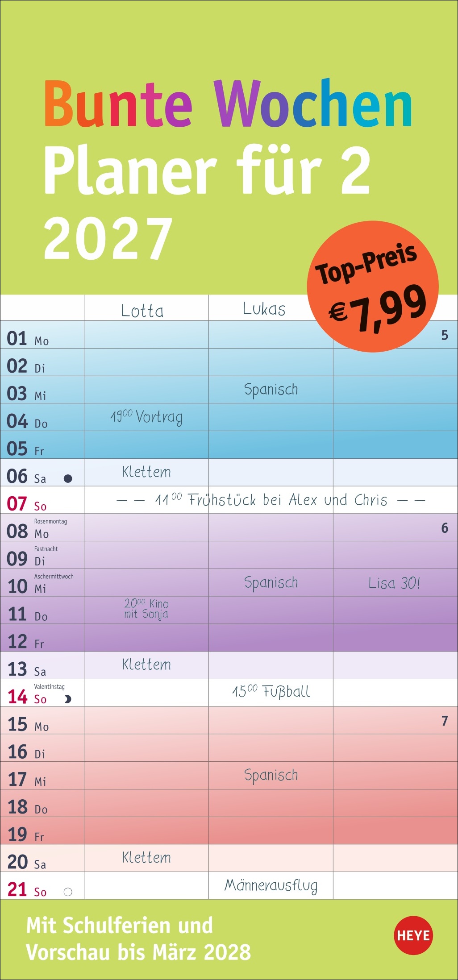
Task: Select the Lisa 30! birthday note
Action: (x=394, y=583)
